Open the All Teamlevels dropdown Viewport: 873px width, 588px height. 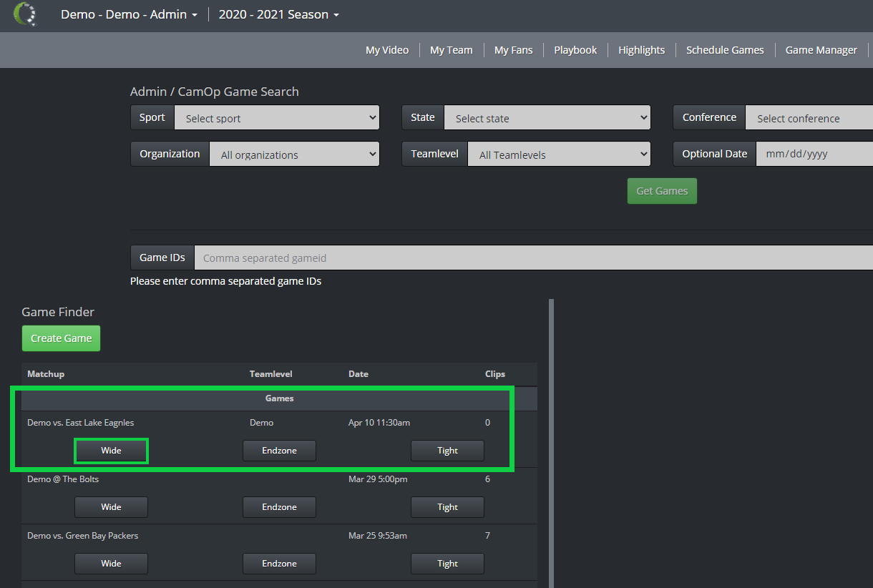(559, 154)
